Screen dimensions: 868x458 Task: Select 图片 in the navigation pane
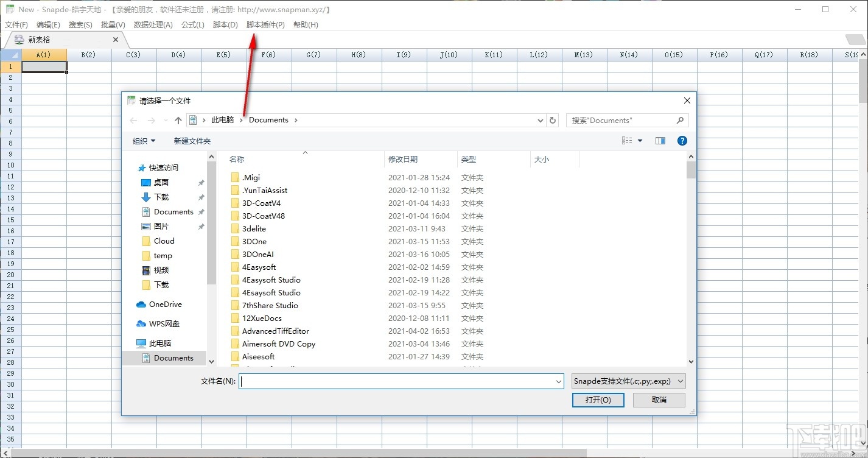pyautogui.click(x=155, y=226)
